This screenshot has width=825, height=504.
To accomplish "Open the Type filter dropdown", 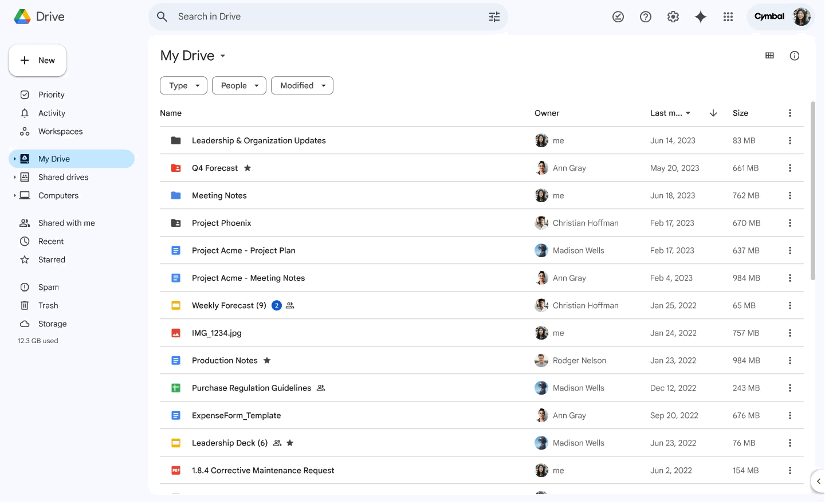I will click(183, 85).
